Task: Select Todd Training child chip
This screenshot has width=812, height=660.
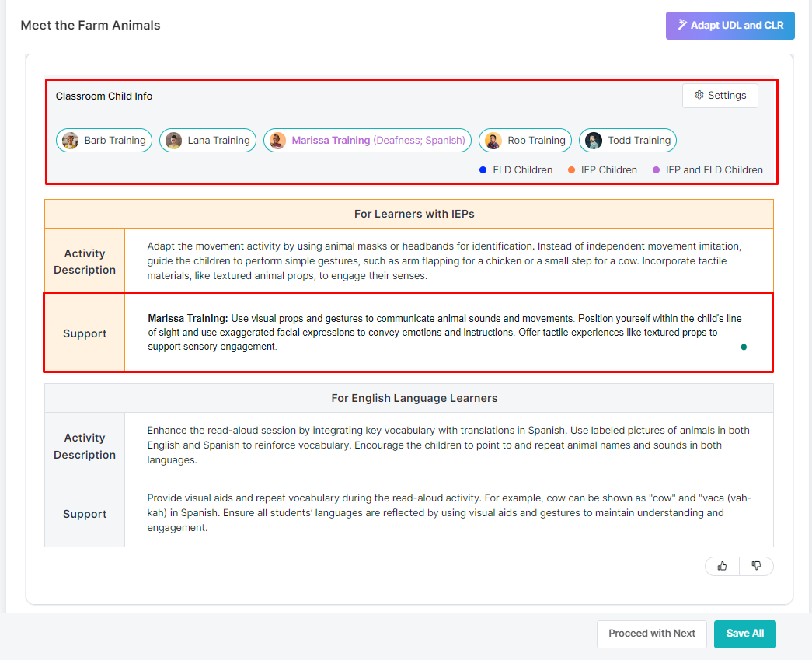Action: 628,141
